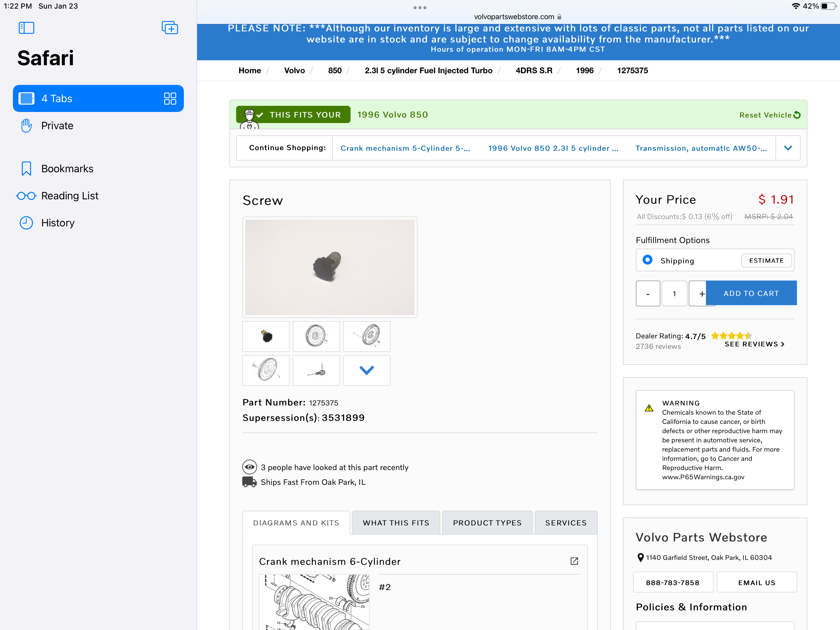840x630 pixels.
Task: Switch to What This Fits tab
Action: click(396, 523)
